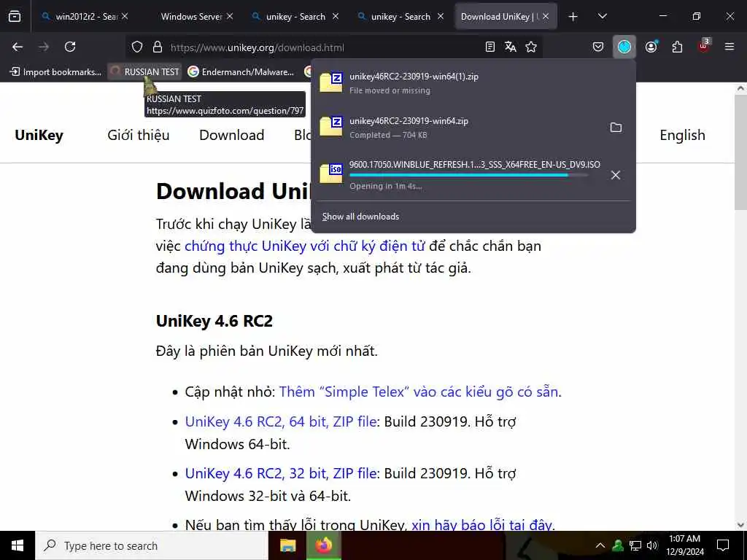Close the Download UniKey tab
The width and height of the screenshot is (747, 560).
click(546, 17)
